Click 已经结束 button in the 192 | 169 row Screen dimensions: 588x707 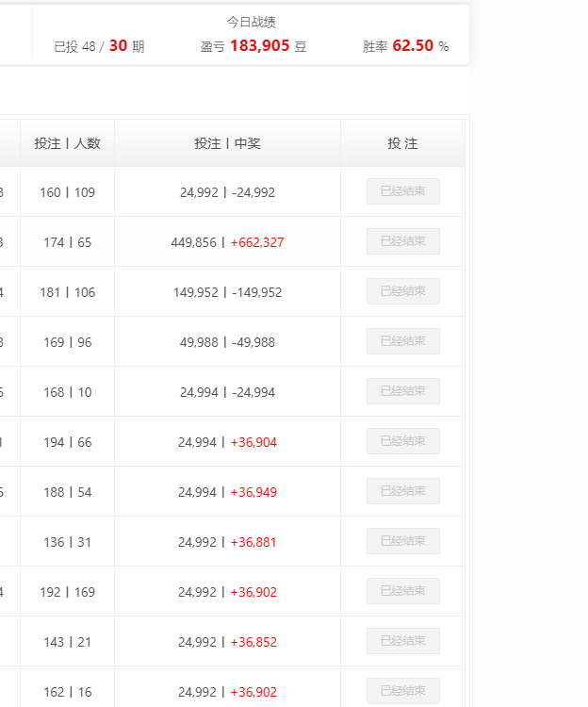(402, 591)
